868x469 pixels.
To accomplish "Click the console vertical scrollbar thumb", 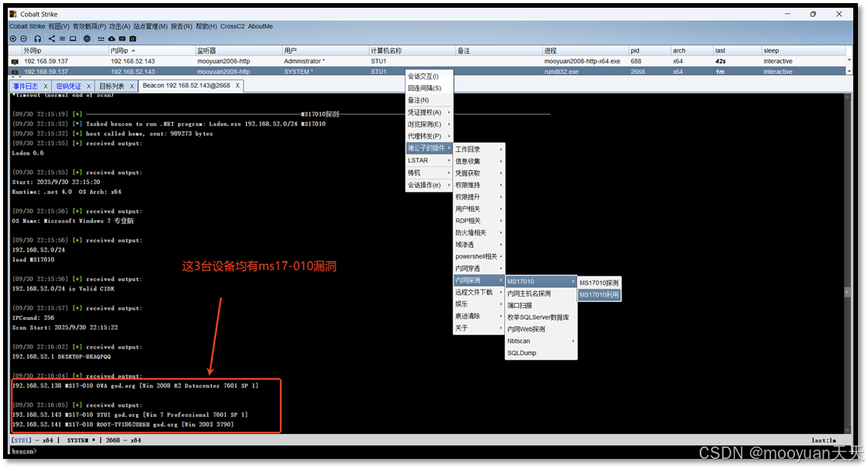I will pyautogui.click(x=847, y=292).
